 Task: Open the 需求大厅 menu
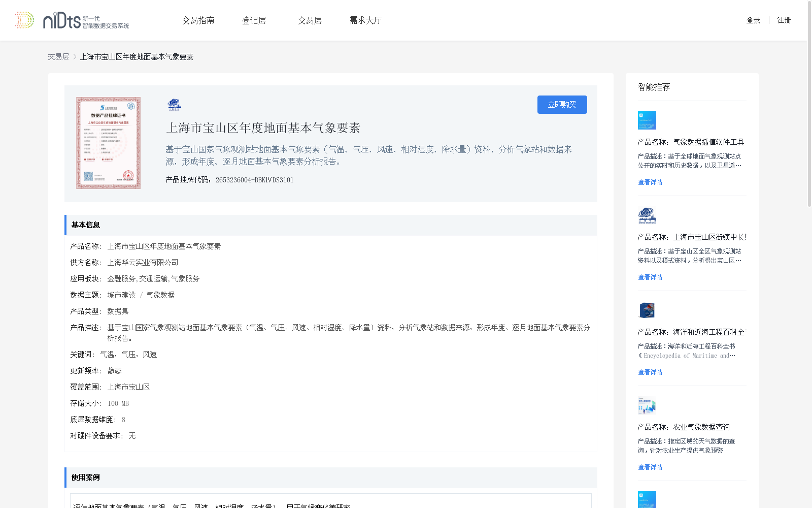point(365,20)
